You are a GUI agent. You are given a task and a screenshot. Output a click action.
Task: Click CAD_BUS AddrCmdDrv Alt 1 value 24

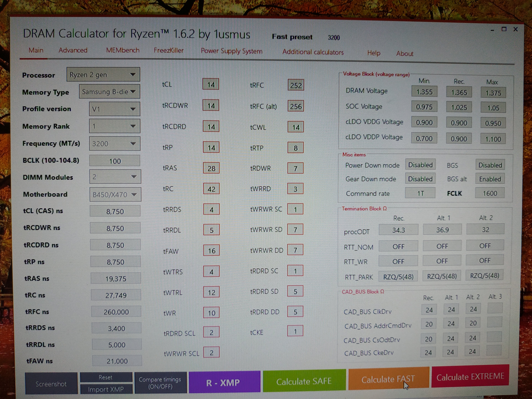(x=451, y=323)
